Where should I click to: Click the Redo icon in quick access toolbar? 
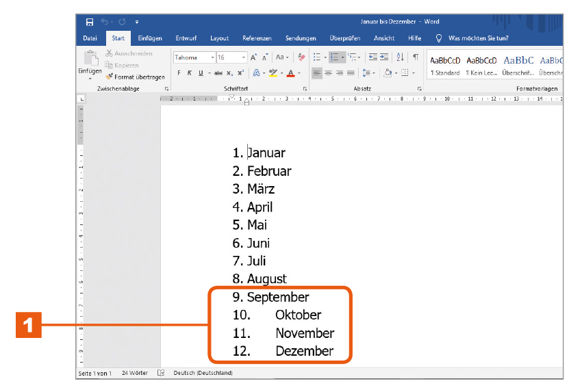[122, 22]
